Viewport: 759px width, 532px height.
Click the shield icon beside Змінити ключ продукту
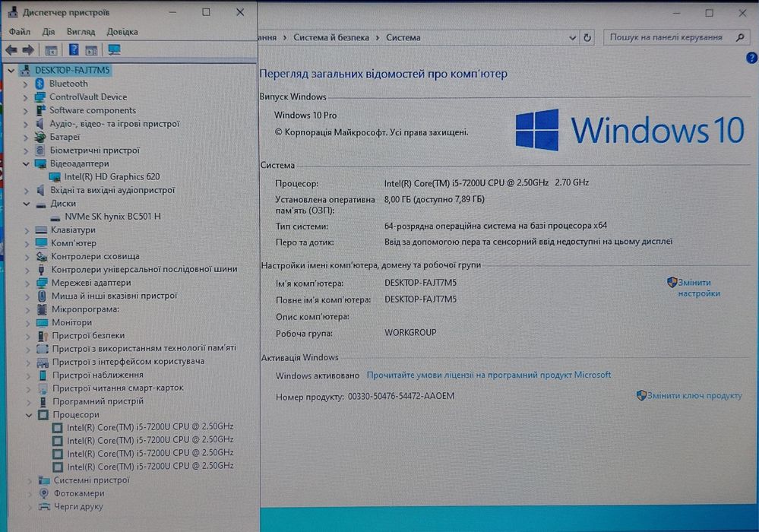tap(641, 395)
